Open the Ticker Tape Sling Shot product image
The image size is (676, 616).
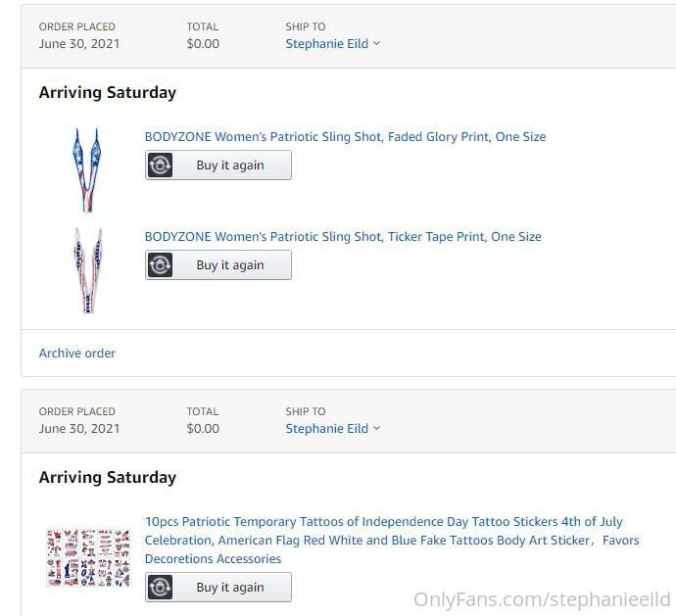pyautogui.click(x=87, y=269)
